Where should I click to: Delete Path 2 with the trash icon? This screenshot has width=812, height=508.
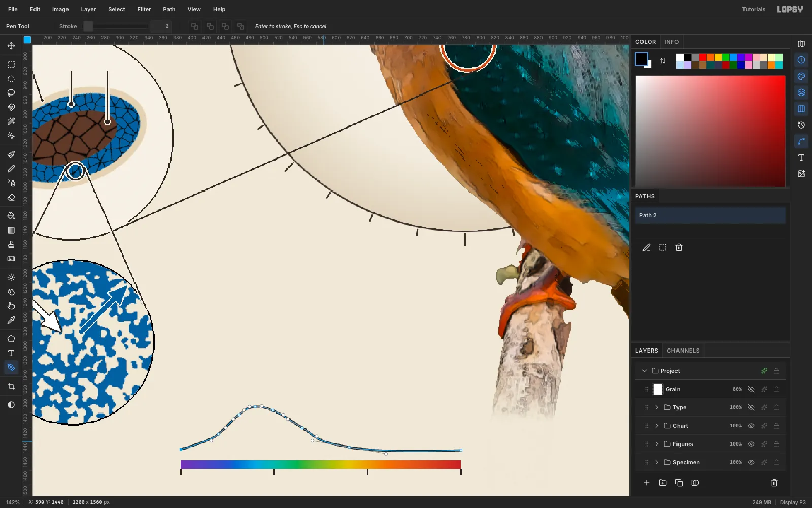(x=679, y=247)
